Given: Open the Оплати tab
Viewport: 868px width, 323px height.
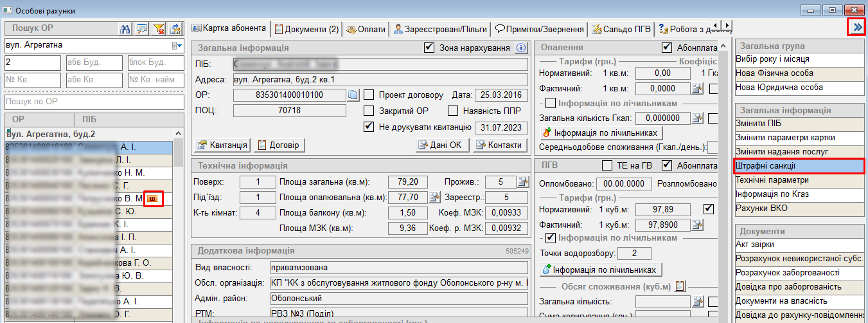Looking at the screenshot, I should [366, 29].
